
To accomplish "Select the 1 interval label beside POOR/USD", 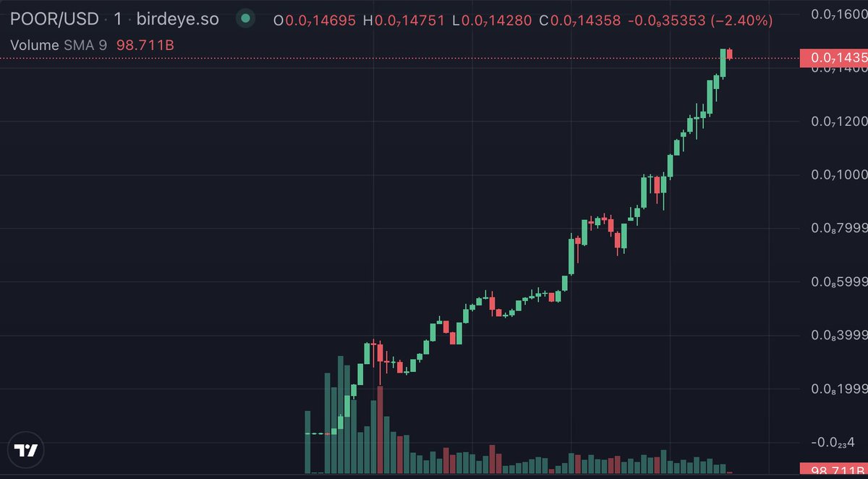I will tap(117, 20).
